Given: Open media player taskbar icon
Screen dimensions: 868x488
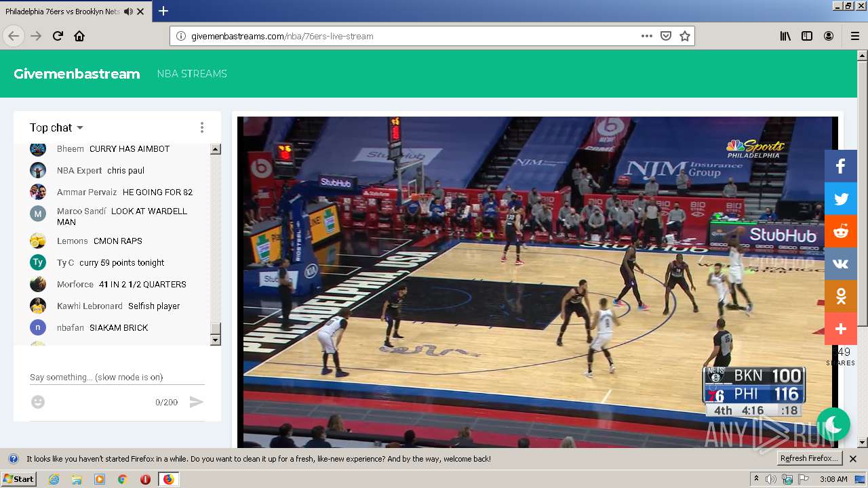Looking at the screenshot, I should [100, 479].
